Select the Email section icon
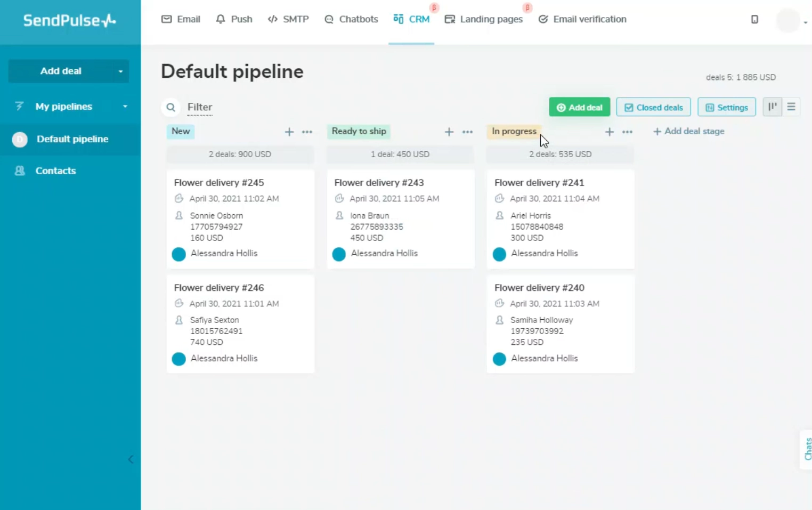812x510 pixels. [167, 19]
